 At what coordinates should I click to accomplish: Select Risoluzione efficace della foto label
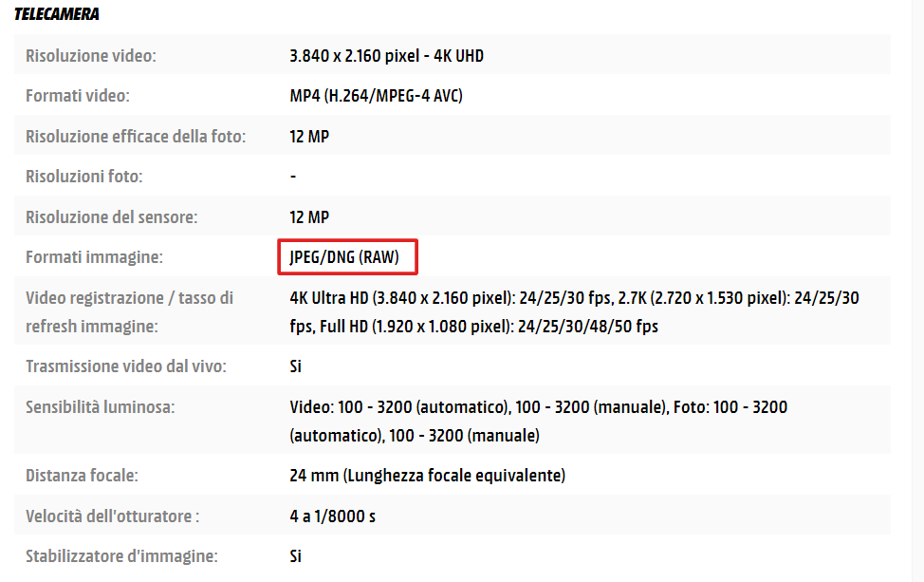(136, 136)
